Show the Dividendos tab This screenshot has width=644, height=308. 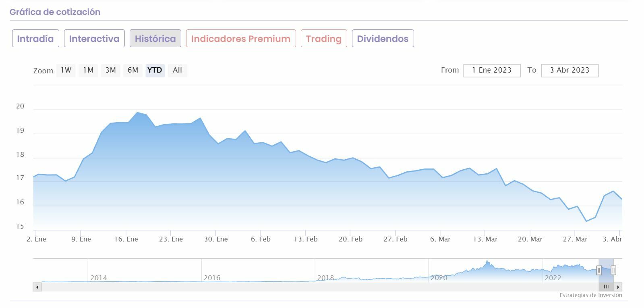pyautogui.click(x=383, y=39)
